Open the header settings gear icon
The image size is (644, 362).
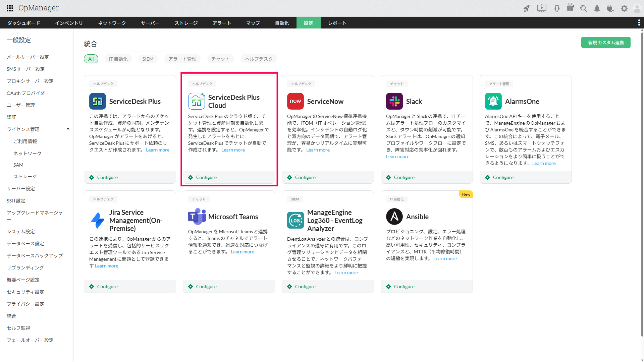624,8
